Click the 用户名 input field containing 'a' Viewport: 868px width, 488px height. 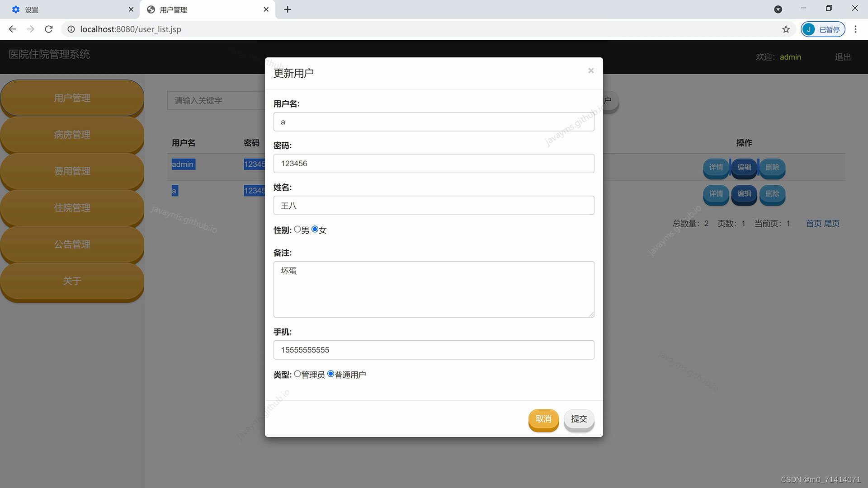coord(434,122)
